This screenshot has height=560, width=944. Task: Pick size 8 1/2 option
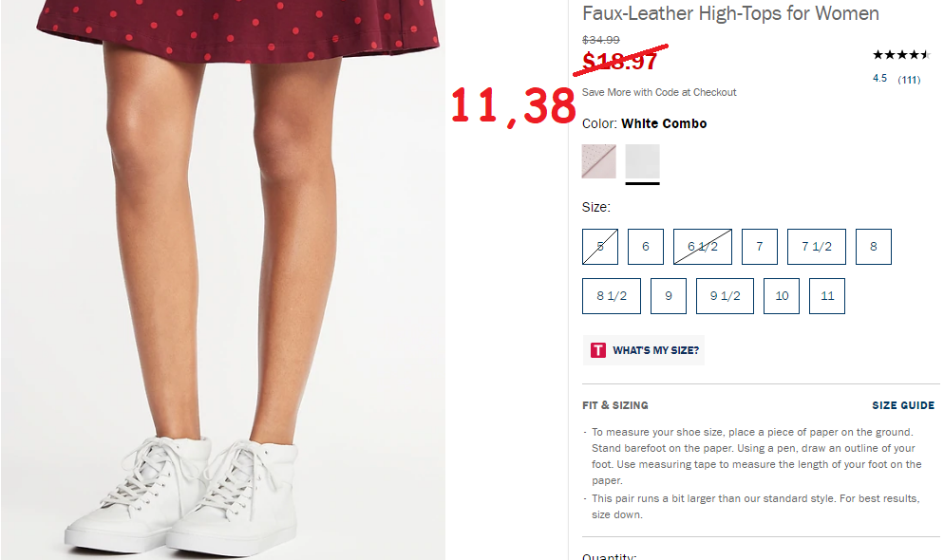612,296
